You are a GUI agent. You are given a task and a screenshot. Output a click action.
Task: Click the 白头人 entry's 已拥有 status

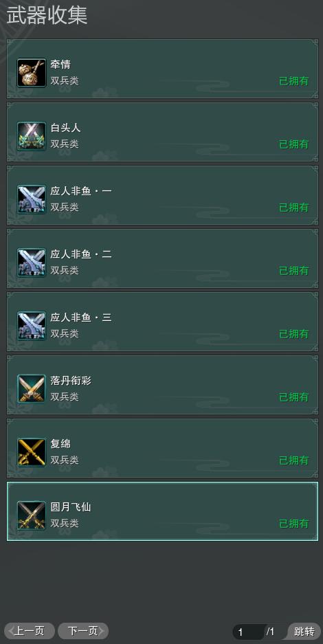pos(294,144)
